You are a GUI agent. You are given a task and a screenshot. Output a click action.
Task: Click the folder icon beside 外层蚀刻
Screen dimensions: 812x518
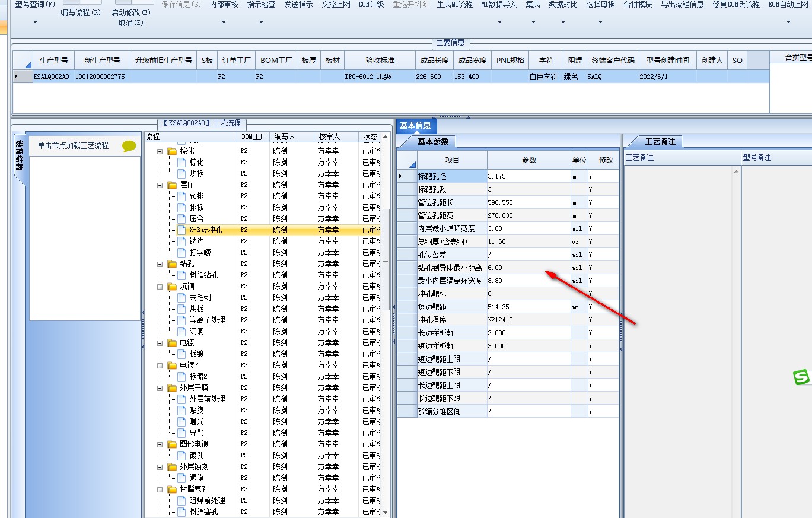(172, 467)
